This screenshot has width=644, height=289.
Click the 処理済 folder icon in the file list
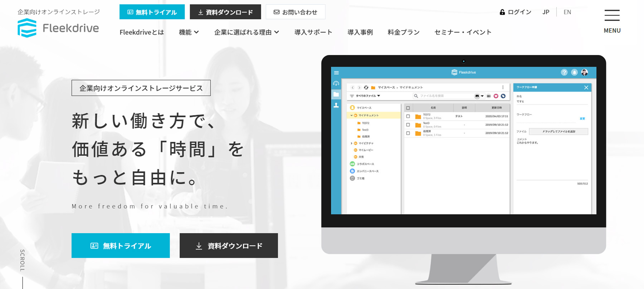coord(418,133)
